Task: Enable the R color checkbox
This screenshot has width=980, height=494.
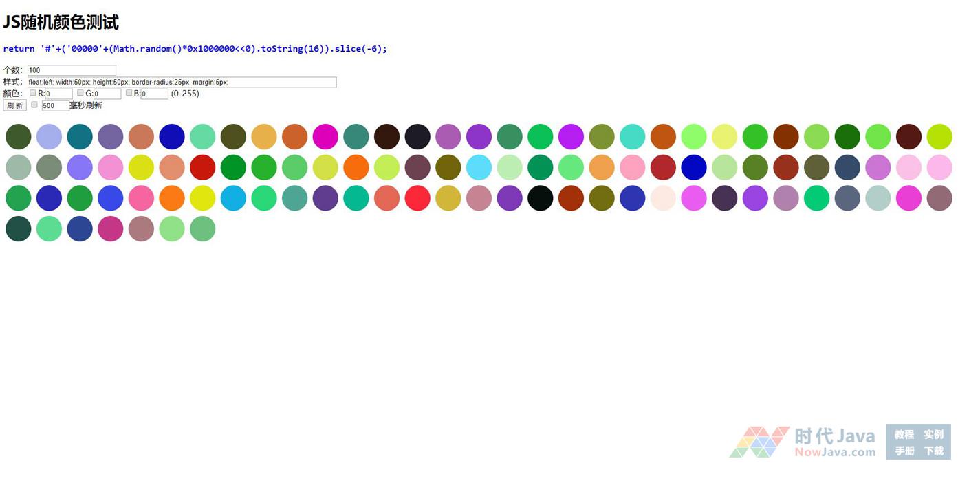Action: click(x=33, y=93)
